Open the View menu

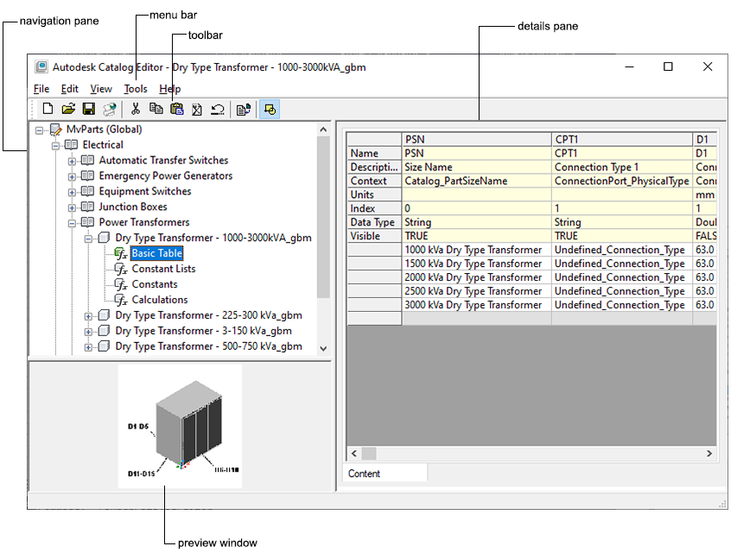(101, 89)
